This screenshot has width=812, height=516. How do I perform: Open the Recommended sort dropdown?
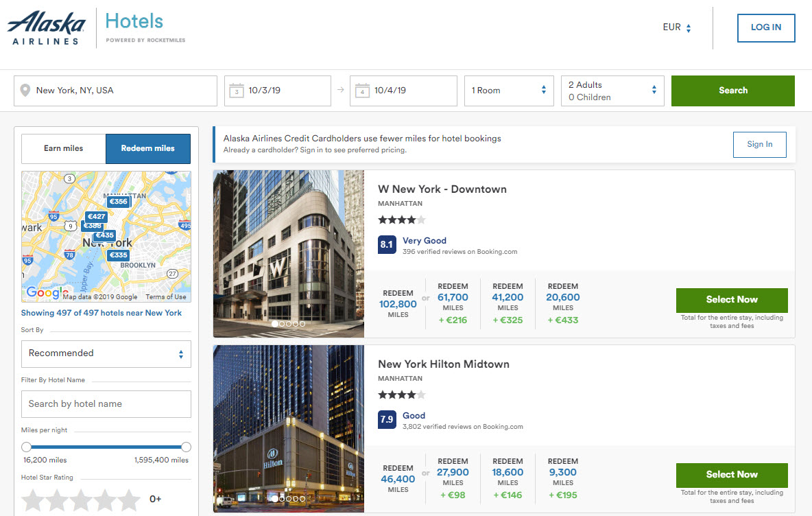tap(106, 354)
